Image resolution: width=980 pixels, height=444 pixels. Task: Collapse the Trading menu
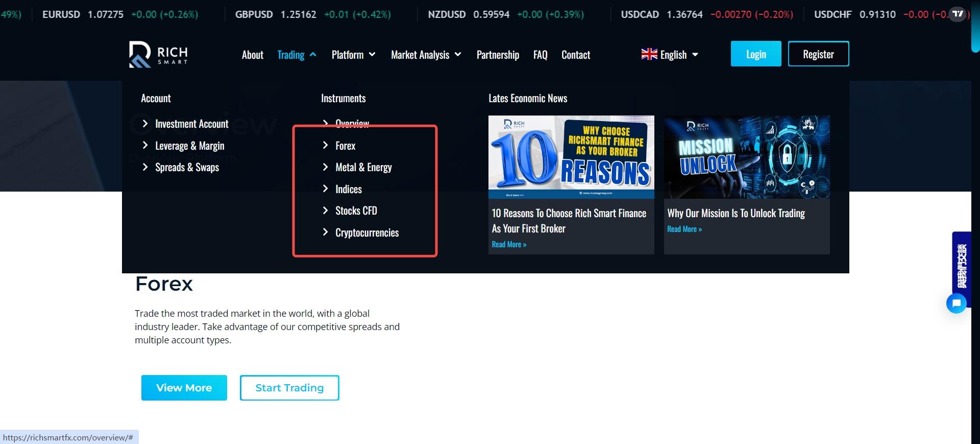[297, 55]
